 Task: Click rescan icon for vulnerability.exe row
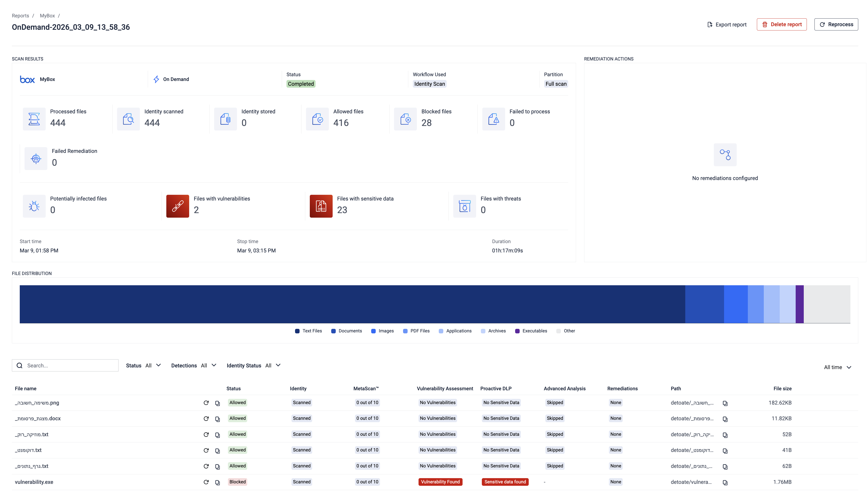click(206, 482)
